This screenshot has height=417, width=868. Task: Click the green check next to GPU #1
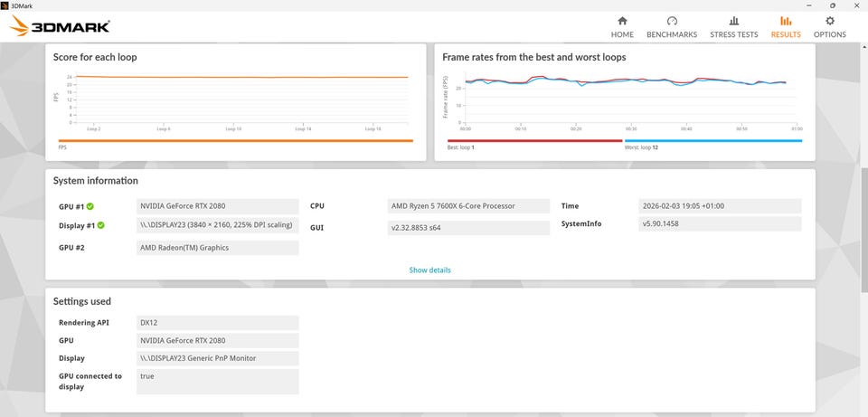point(90,206)
